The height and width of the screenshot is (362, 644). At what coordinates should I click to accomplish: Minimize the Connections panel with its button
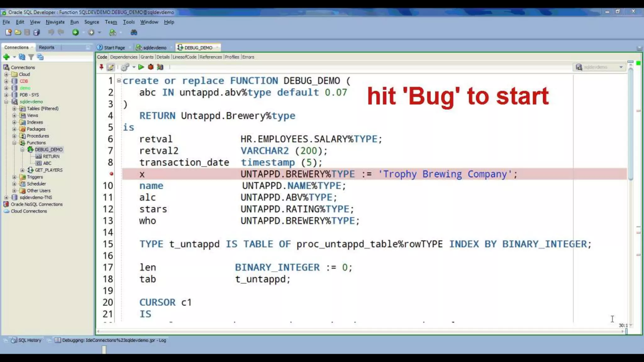coord(88,47)
